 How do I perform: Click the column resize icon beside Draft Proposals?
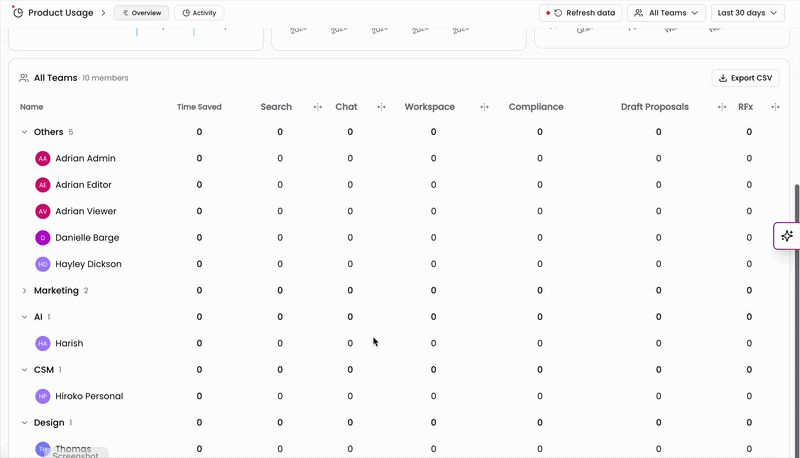pyautogui.click(x=722, y=107)
